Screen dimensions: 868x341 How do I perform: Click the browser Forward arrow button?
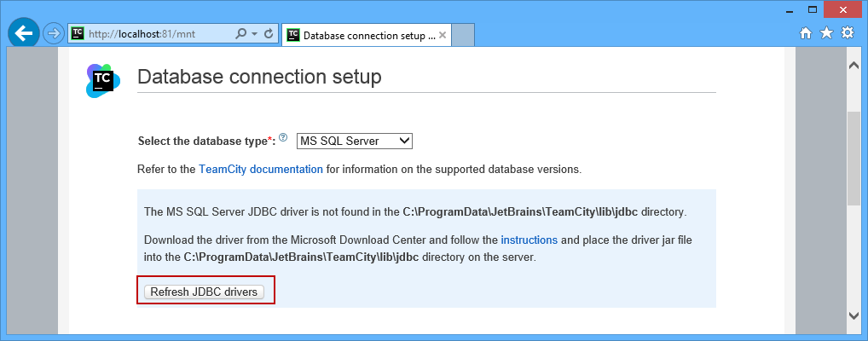54,33
